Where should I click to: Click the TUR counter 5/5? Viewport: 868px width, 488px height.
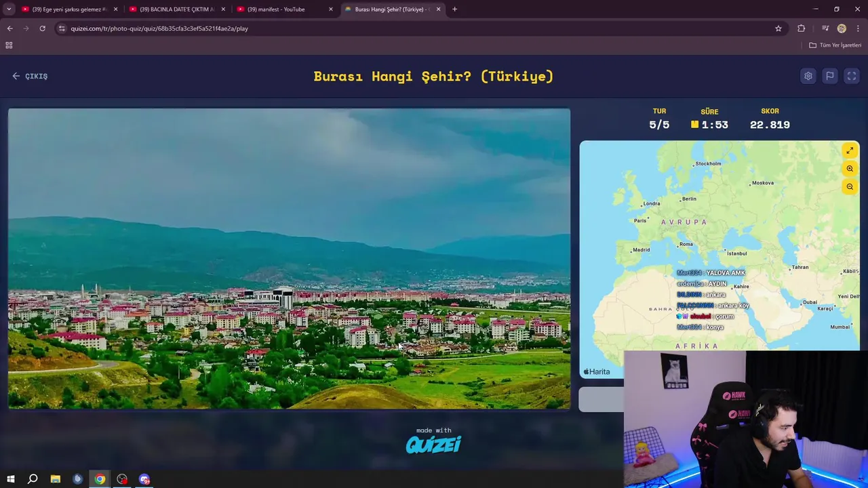click(x=659, y=125)
